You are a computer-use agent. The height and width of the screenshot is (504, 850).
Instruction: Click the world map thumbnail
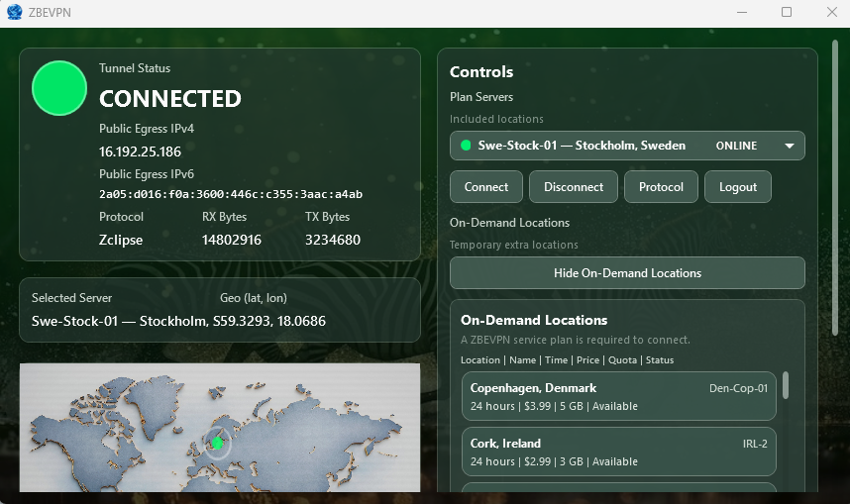pos(220,428)
